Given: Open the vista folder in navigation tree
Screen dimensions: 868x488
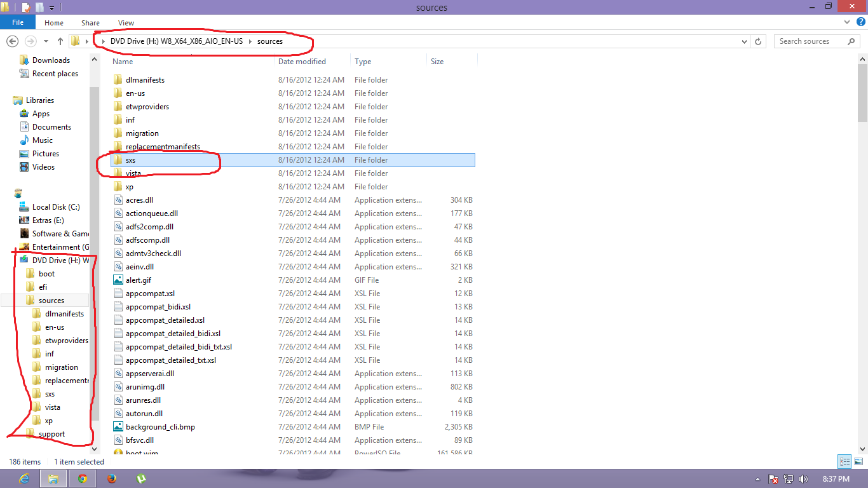Looking at the screenshot, I should [x=53, y=407].
